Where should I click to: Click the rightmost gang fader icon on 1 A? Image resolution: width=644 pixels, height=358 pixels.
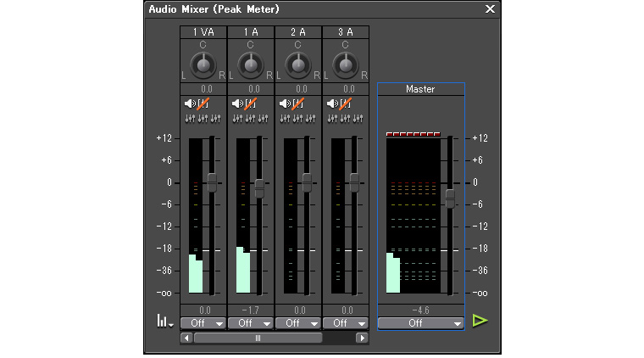(263, 119)
